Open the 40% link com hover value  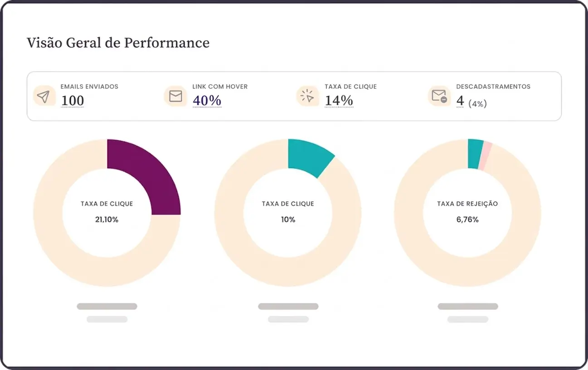coord(206,100)
